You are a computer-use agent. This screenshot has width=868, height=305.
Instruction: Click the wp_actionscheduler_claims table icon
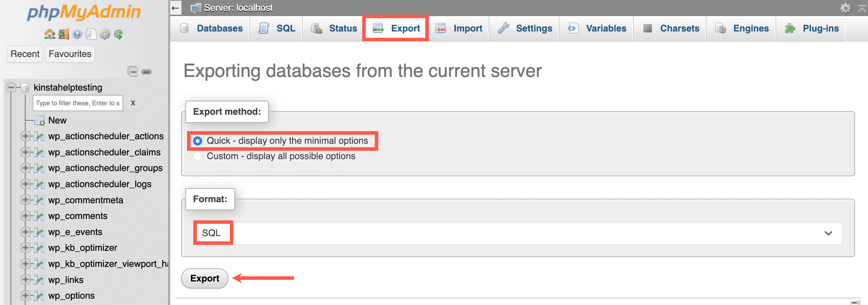click(40, 152)
